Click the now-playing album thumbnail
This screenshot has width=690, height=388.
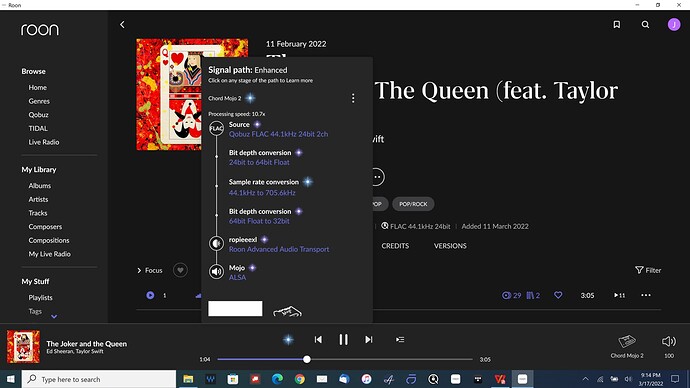(x=23, y=347)
